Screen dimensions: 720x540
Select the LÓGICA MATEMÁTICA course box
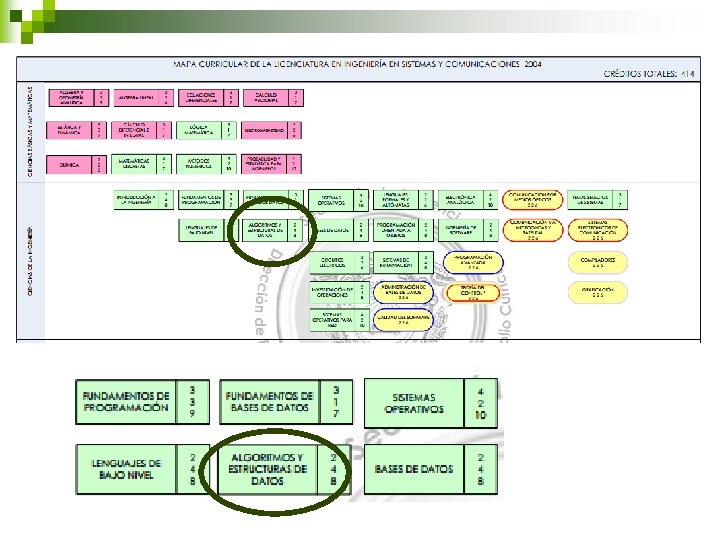[207, 130]
